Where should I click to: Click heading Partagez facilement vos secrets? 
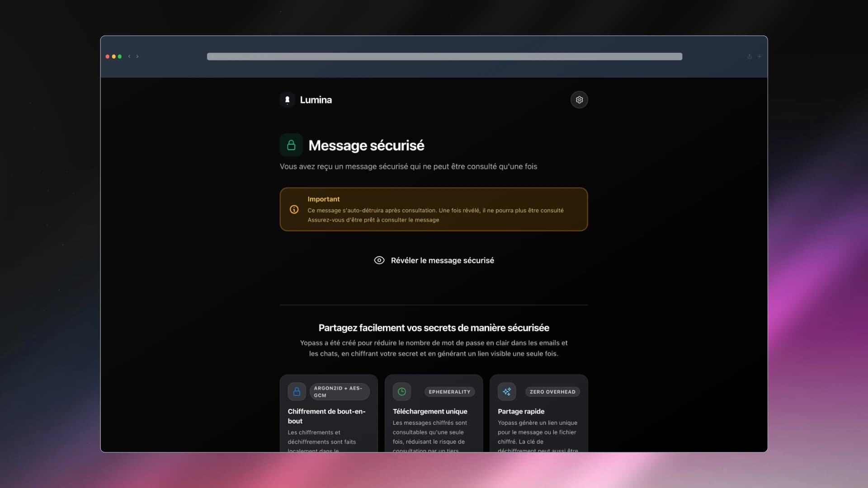[x=434, y=328]
